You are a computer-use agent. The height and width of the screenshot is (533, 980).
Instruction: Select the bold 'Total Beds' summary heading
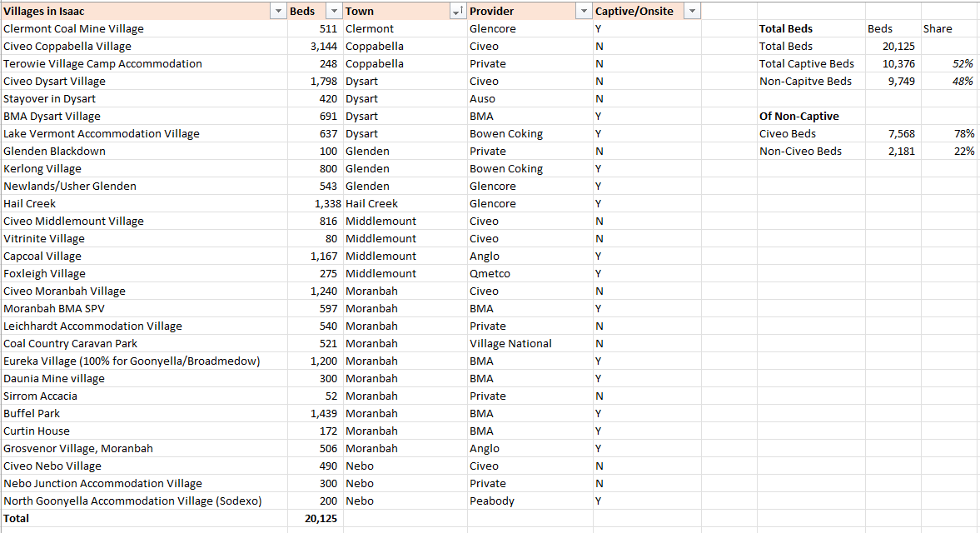pyautogui.click(x=811, y=29)
